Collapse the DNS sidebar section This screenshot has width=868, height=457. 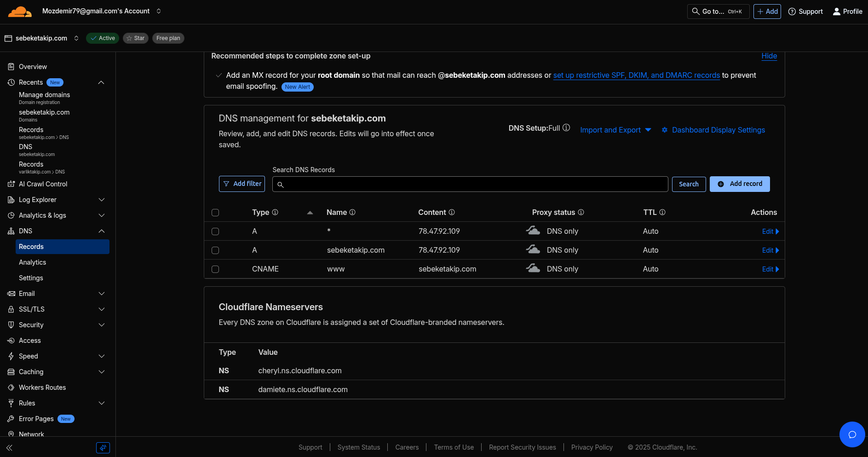click(x=102, y=231)
